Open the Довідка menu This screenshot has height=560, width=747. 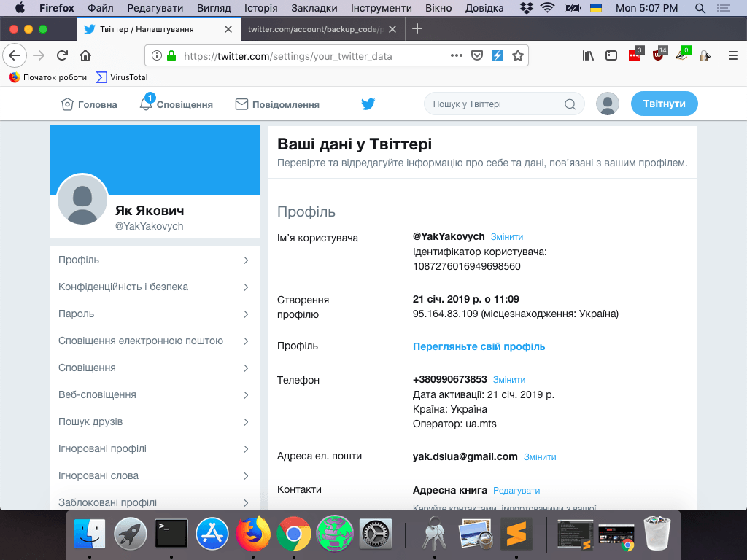click(484, 8)
